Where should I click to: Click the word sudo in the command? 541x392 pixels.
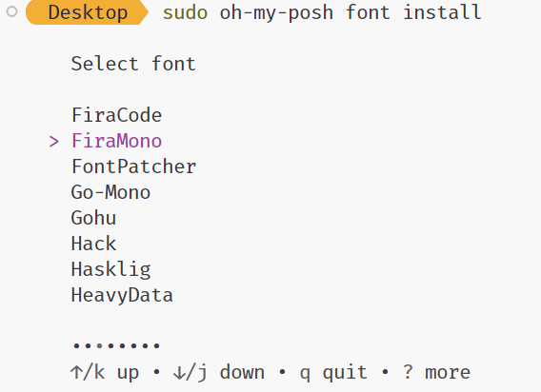tap(185, 12)
